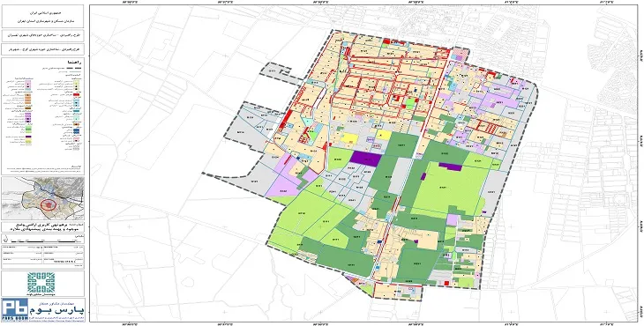Select the dark purple swatch in the legend
This screenshot has width=644, height=326.
pyautogui.click(x=28, y=137)
